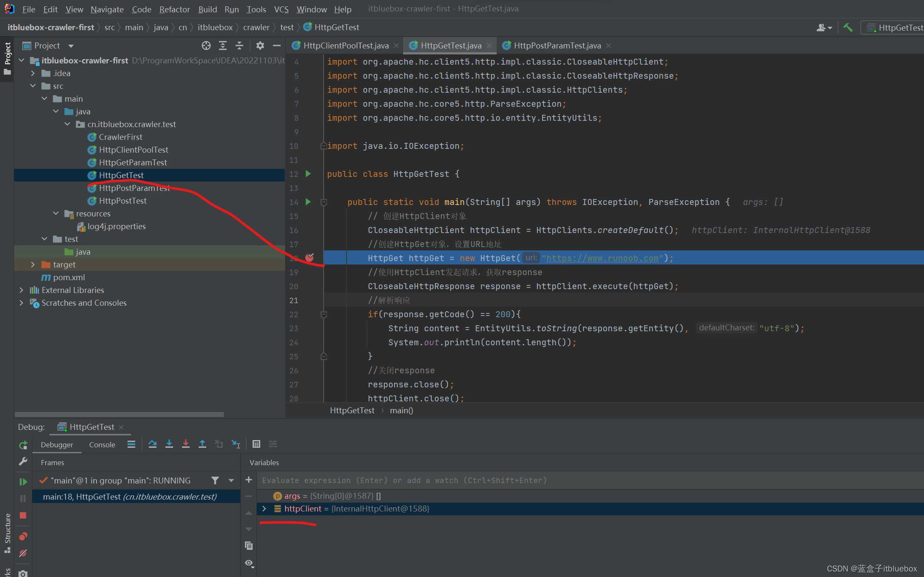The width and height of the screenshot is (924, 577).
Task: Toggle the Mute Breakpoints icon
Action: coord(23,553)
